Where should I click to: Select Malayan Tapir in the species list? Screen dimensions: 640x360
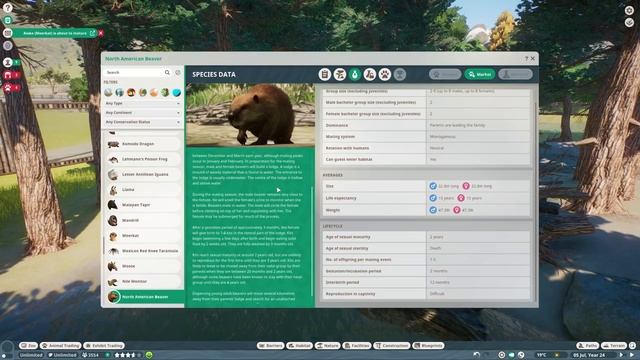(x=143, y=205)
